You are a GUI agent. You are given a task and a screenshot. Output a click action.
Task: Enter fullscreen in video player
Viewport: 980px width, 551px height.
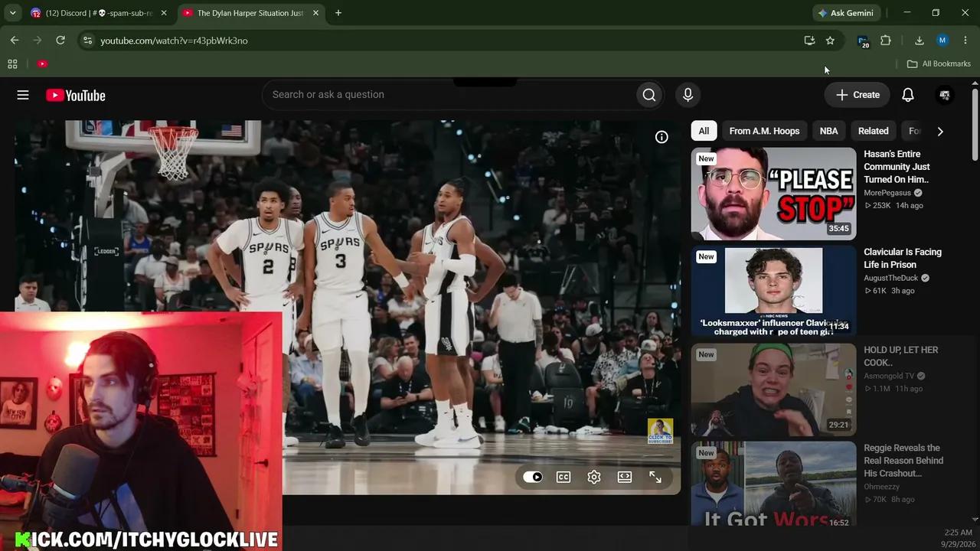tap(655, 477)
